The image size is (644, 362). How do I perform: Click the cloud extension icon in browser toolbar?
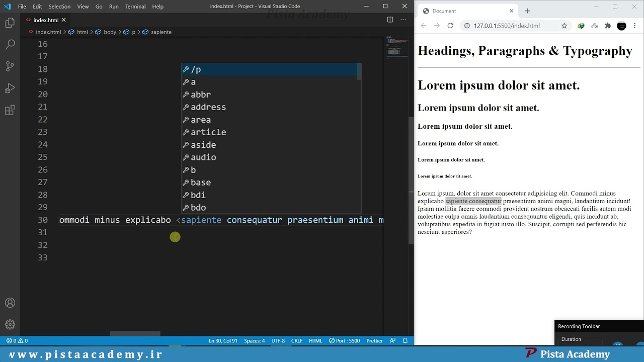coord(594,26)
